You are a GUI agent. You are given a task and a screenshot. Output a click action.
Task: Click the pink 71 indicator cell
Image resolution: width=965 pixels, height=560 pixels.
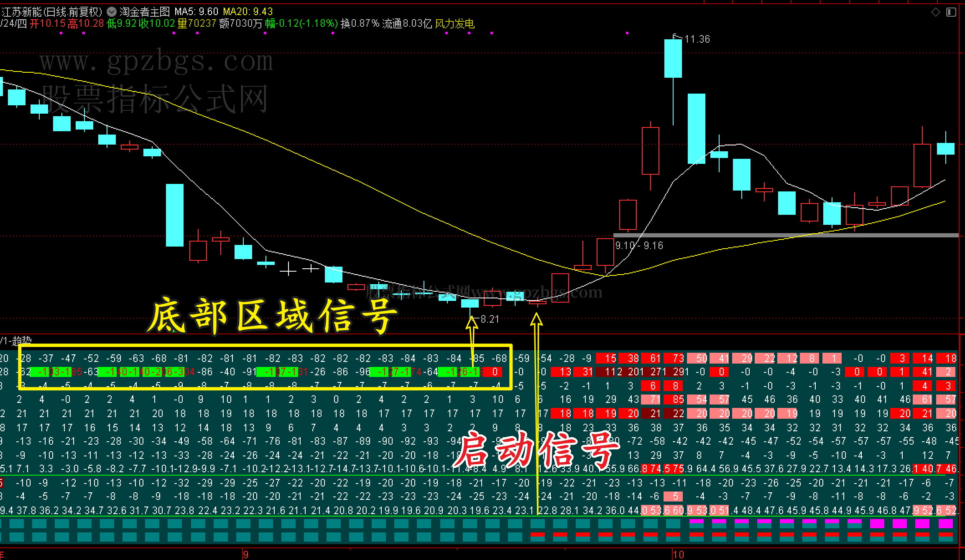pyautogui.click(x=651, y=400)
